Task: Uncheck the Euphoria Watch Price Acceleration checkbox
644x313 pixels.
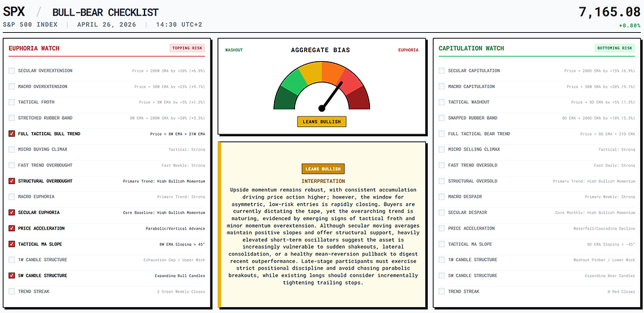Action: [12, 228]
